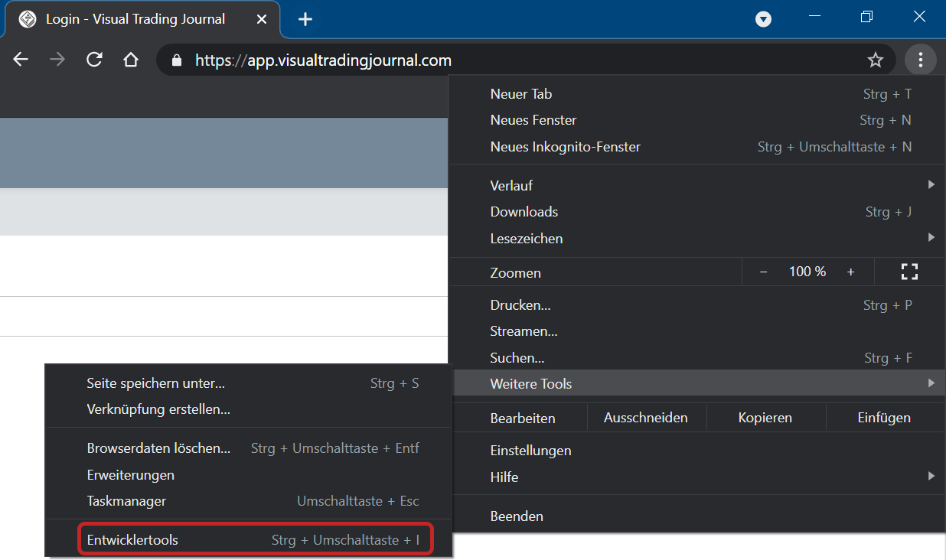Open the three-dot Chrome menu
Screen dimensions: 946x560
click(921, 60)
